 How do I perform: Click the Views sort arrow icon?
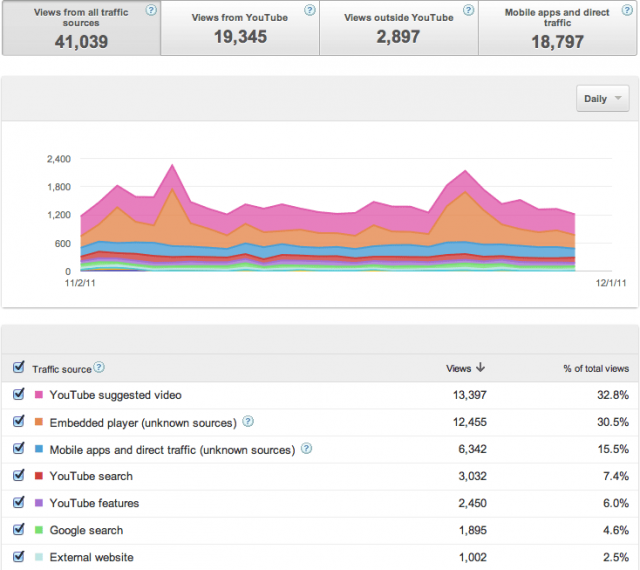pyautogui.click(x=480, y=367)
